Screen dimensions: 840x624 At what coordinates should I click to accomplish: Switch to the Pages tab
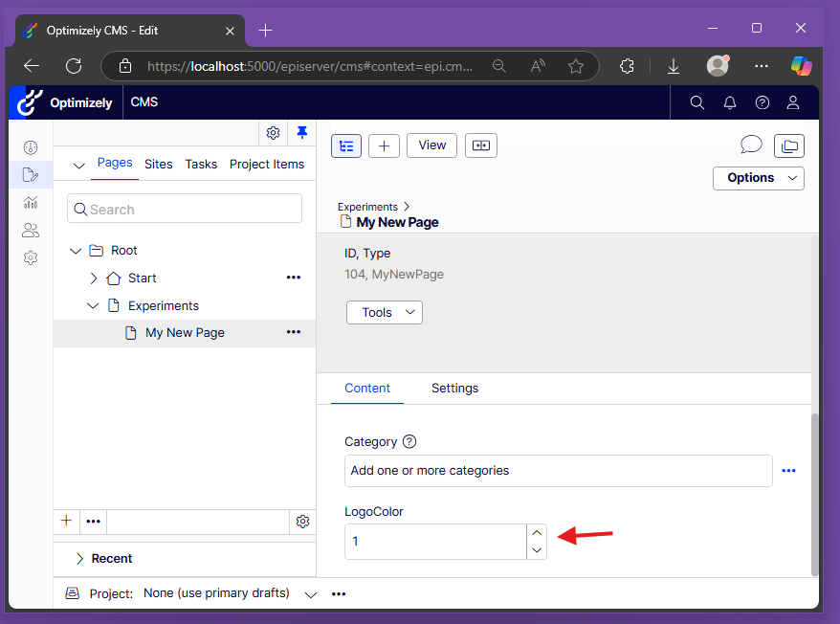(115, 163)
